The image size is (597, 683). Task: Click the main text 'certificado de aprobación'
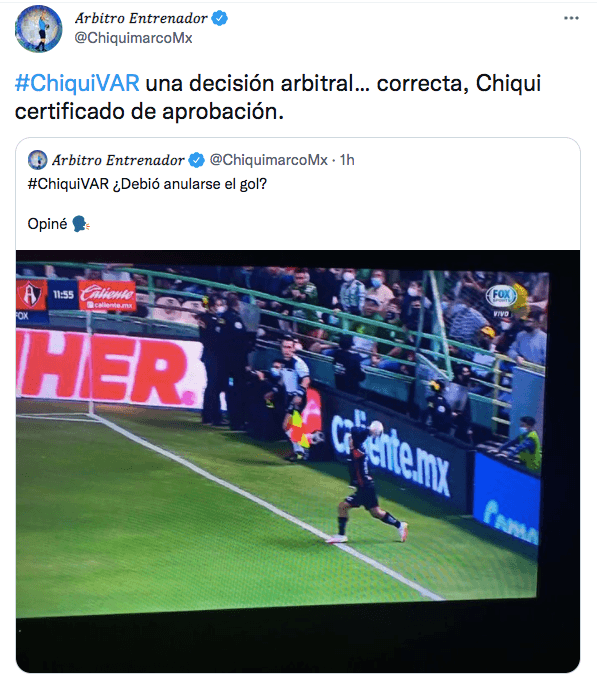click(x=149, y=112)
